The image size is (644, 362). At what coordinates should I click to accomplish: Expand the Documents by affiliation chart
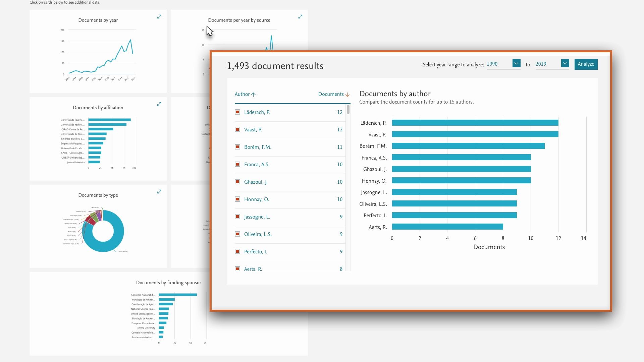coord(159,104)
